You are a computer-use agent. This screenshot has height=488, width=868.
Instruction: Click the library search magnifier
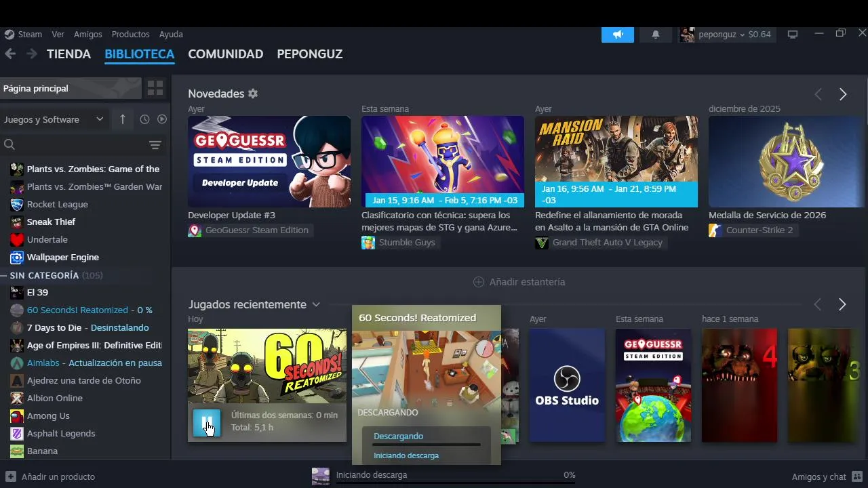pos(9,144)
